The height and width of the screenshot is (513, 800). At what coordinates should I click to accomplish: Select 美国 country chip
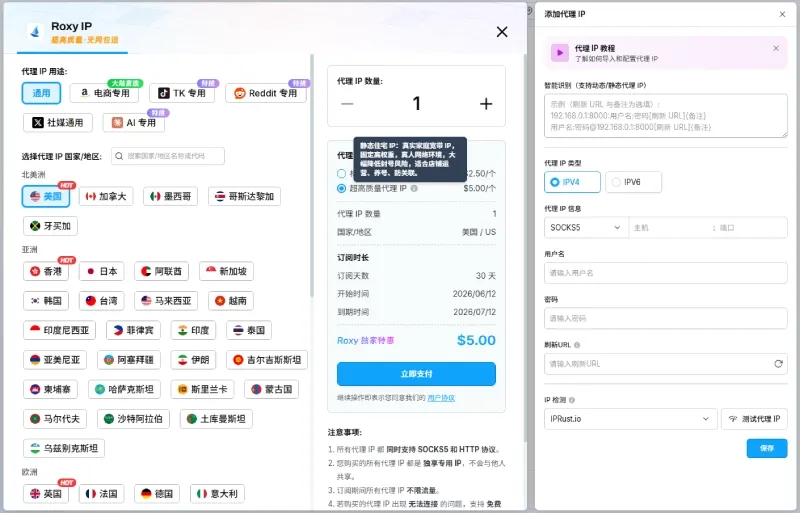46,196
